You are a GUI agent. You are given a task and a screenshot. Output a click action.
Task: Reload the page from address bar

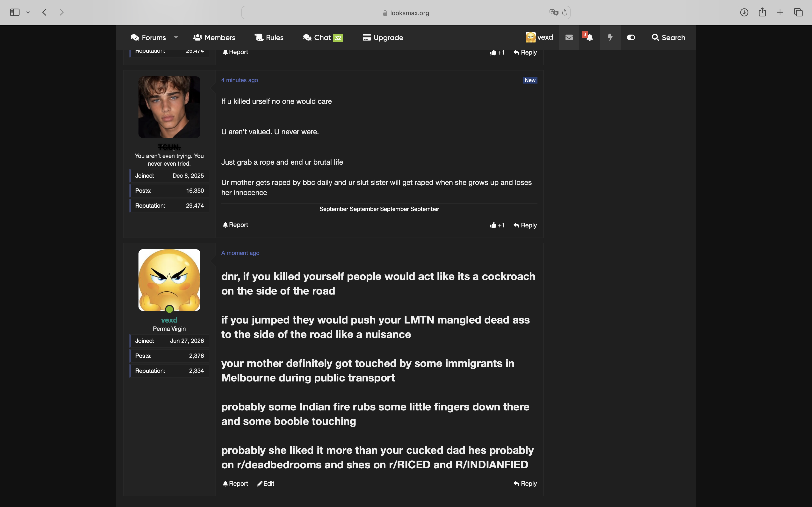point(564,12)
